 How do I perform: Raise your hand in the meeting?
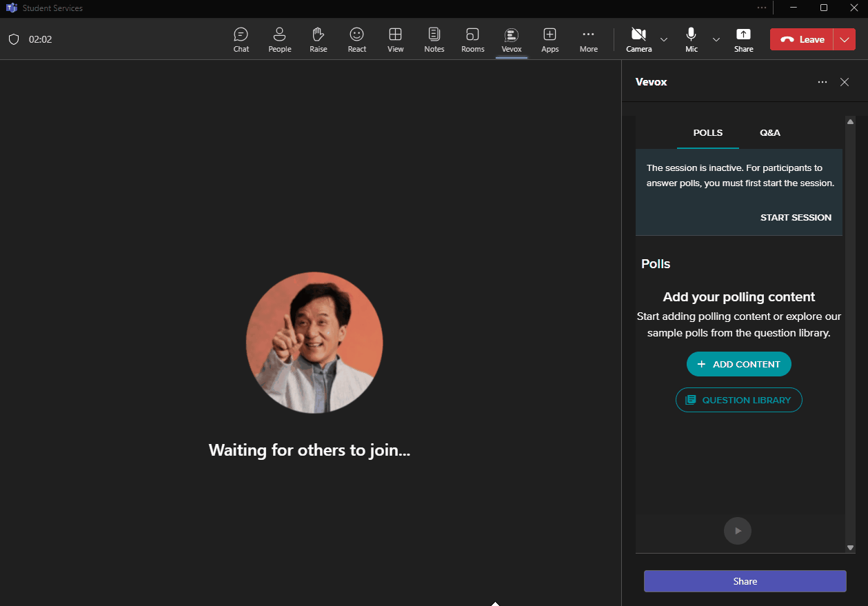[319, 39]
